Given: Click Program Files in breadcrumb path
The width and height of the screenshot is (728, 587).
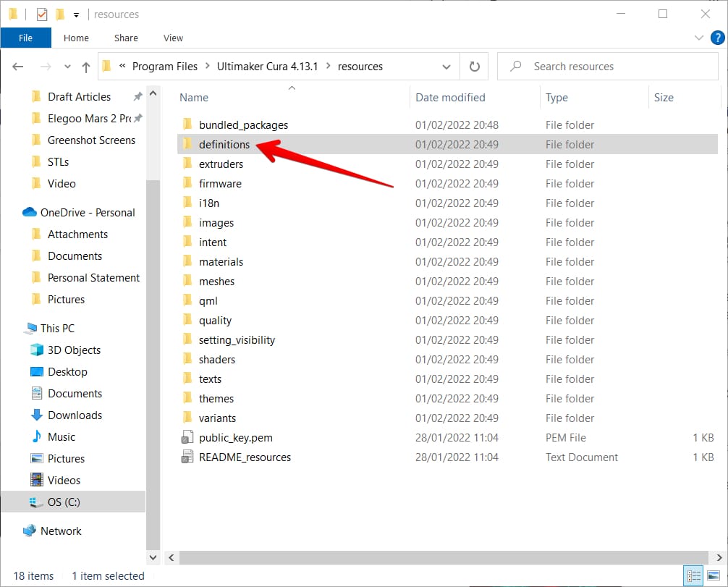Looking at the screenshot, I should point(164,67).
